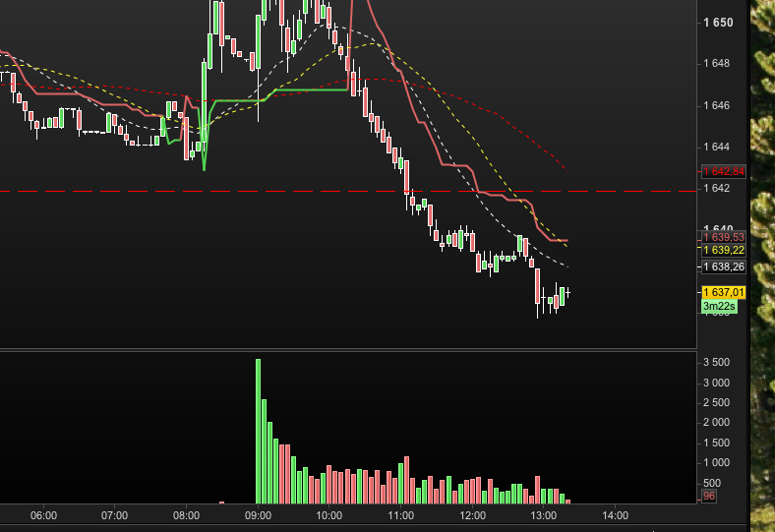This screenshot has width=775, height=532.
Task: Click the 3m22s candle countdown label
Action: (719, 306)
